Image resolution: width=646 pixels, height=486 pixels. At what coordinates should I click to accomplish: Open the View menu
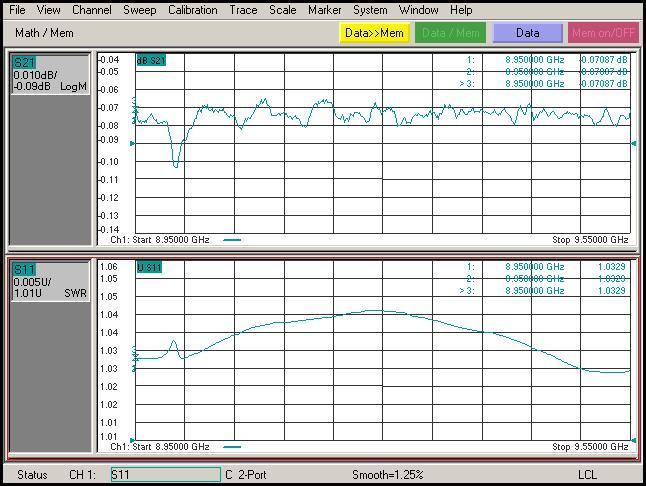48,10
